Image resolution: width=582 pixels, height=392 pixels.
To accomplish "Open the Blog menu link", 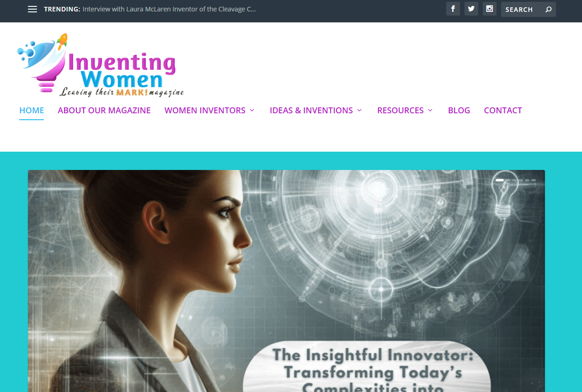I will tap(459, 111).
